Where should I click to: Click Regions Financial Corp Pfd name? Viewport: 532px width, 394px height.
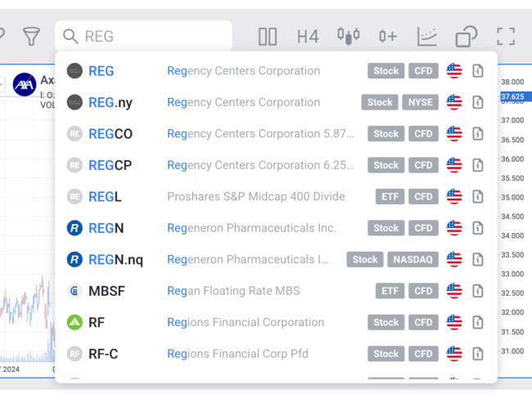pos(237,354)
